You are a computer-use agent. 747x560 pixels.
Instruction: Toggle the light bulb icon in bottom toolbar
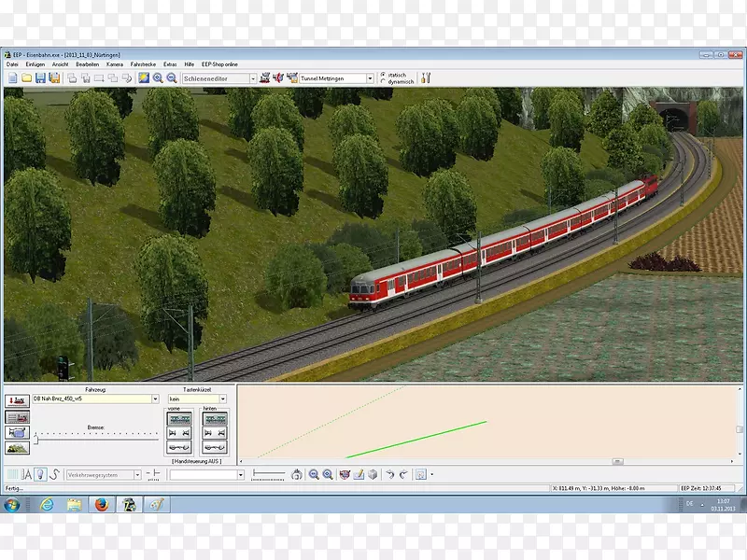pyautogui.click(x=40, y=474)
